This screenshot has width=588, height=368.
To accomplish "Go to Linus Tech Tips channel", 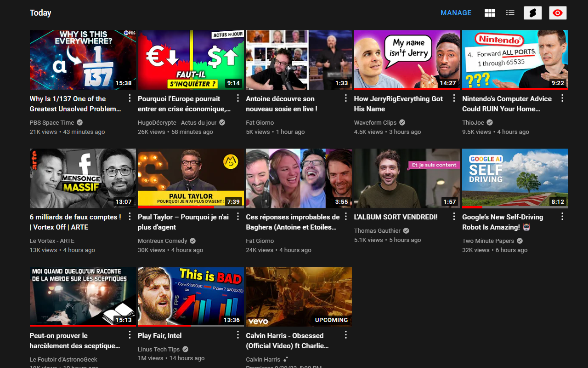I will (158, 349).
